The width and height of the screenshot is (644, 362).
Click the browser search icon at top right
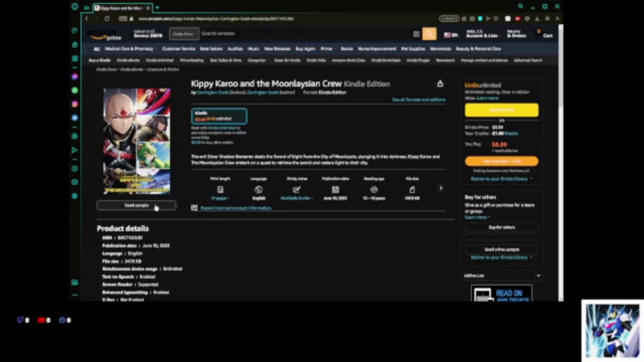(x=520, y=7)
